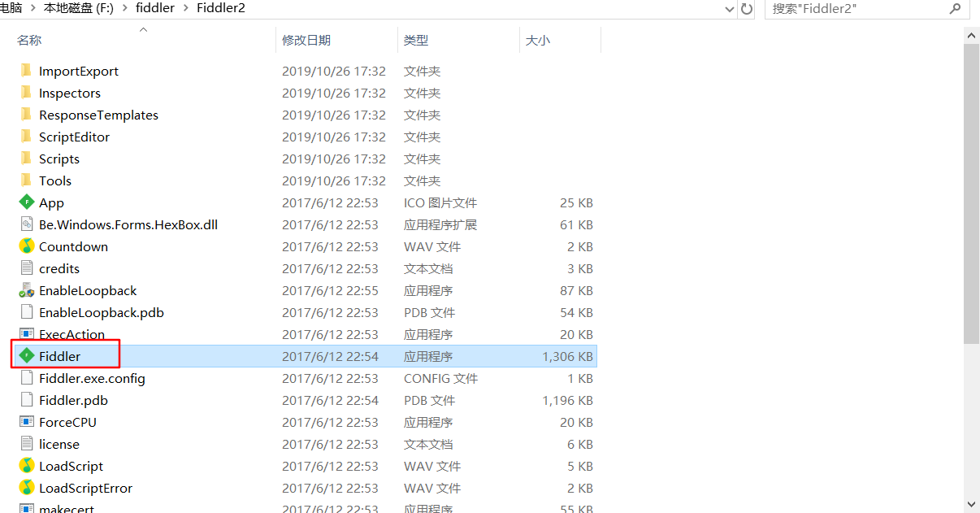
Task: Select the ScriptEditor folder name
Action: click(74, 137)
